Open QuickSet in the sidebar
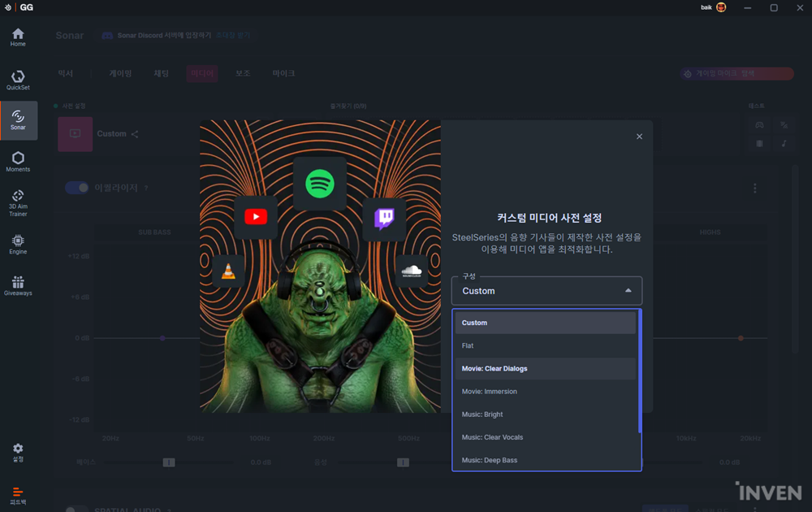 (18, 80)
